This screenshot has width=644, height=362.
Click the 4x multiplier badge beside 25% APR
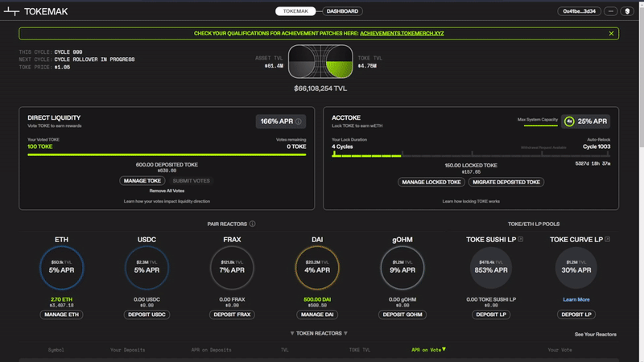click(x=569, y=121)
